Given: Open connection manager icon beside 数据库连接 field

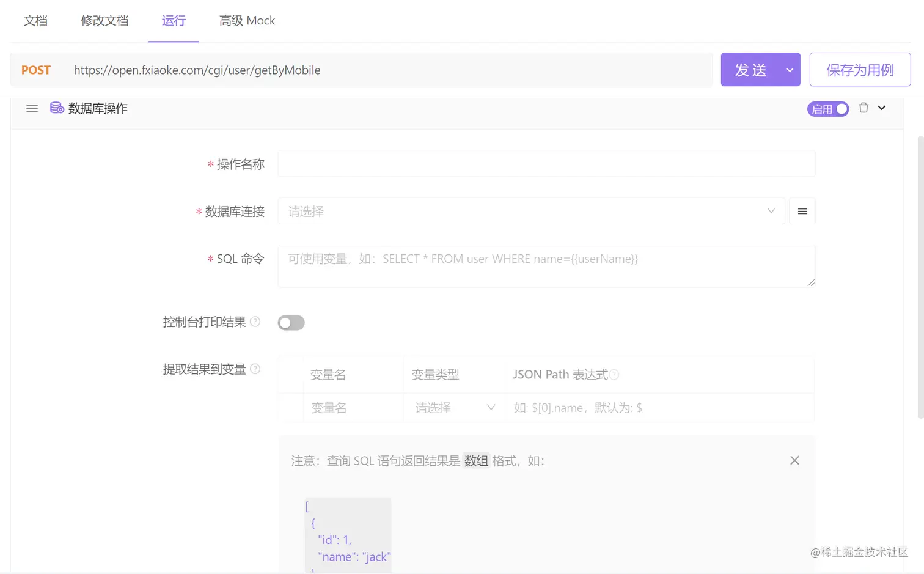Looking at the screenshot, I should (802, 211).
